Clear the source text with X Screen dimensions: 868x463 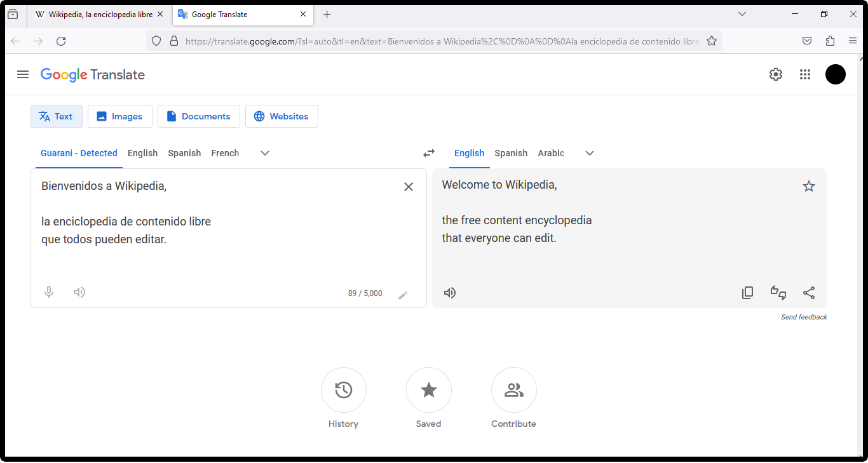pos(409,187)
